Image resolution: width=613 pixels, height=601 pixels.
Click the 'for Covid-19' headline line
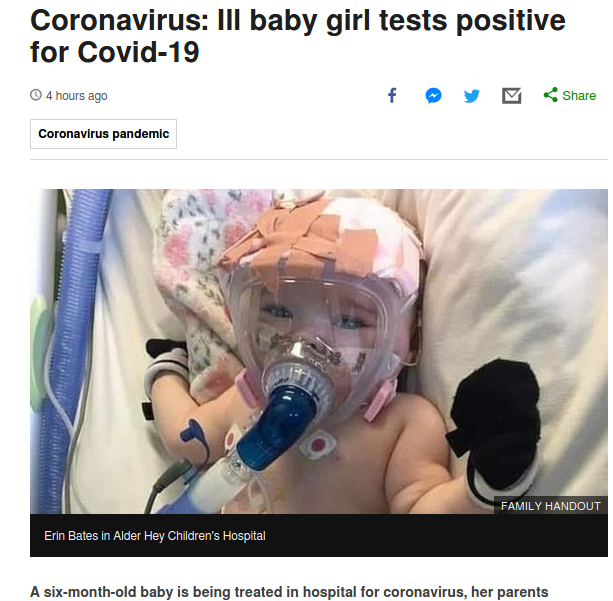(115, 52)
